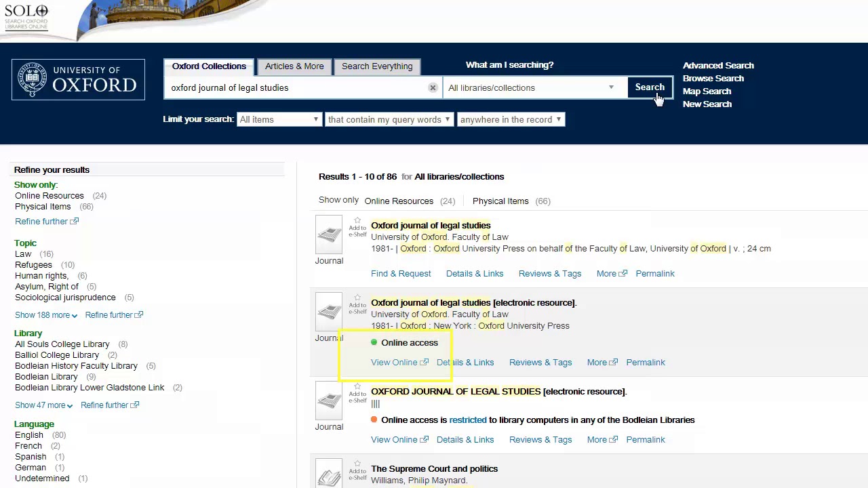Viewport: 868px width, 488px height.
Task: Open Find & Request for the first result
Action: click(401, 274)
